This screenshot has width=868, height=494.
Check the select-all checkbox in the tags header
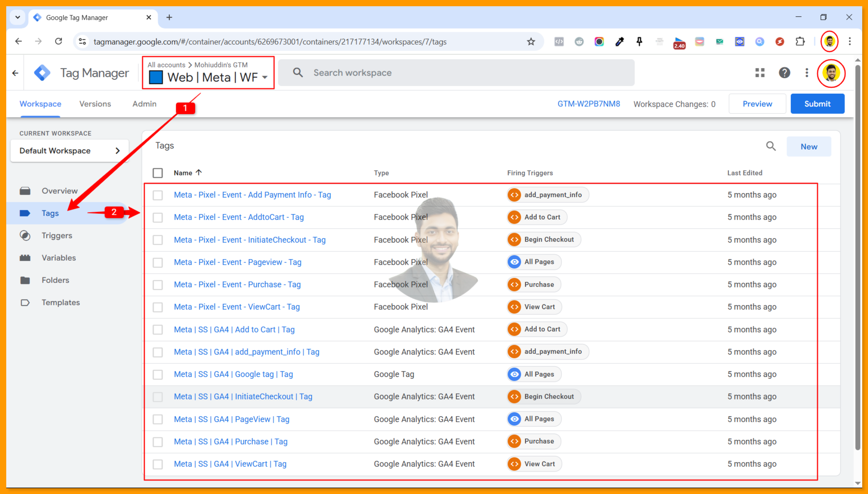[158, 173]
